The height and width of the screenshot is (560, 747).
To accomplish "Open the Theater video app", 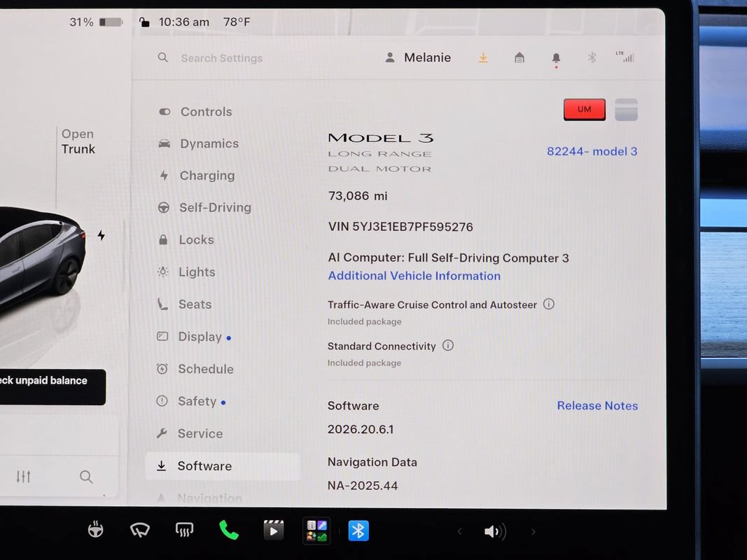I will coord(274,530).
